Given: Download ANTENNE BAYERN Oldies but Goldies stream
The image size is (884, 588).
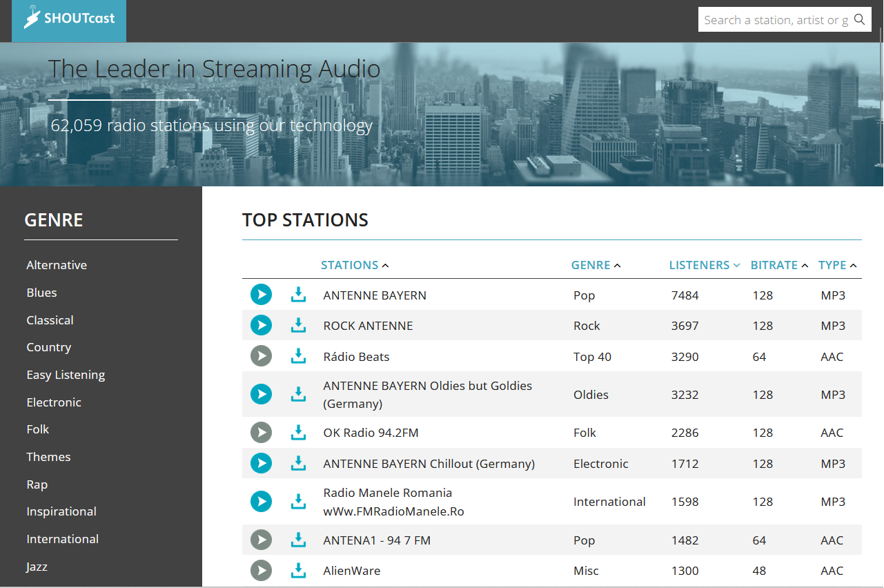Looking at the screenshot, I should click(298, 394).
